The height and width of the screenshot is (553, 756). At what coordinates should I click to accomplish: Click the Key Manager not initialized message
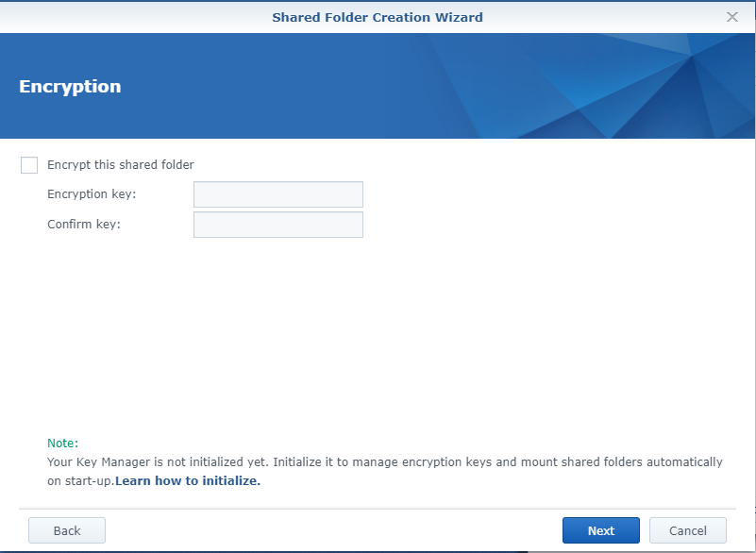tap(378, 462)
